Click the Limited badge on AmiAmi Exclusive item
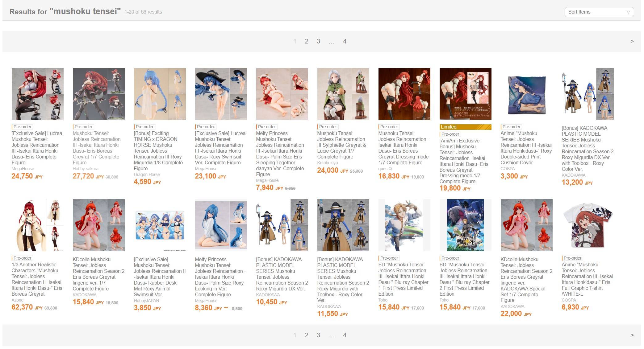 pos(466,127)
